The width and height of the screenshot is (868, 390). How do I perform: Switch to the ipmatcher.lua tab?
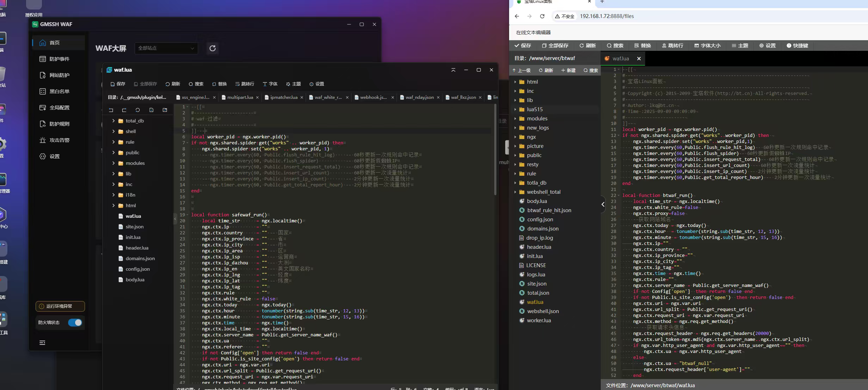click(283, 97)
